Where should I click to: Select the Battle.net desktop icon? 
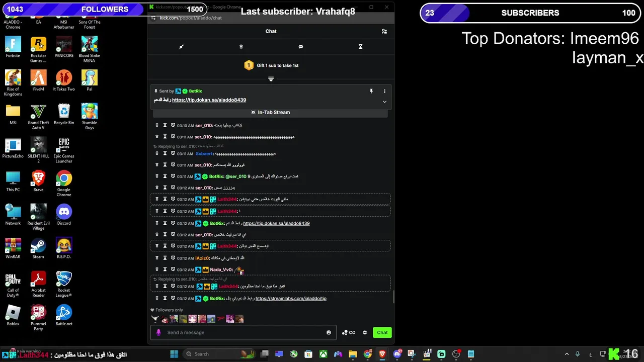click(x=64, y=315)
